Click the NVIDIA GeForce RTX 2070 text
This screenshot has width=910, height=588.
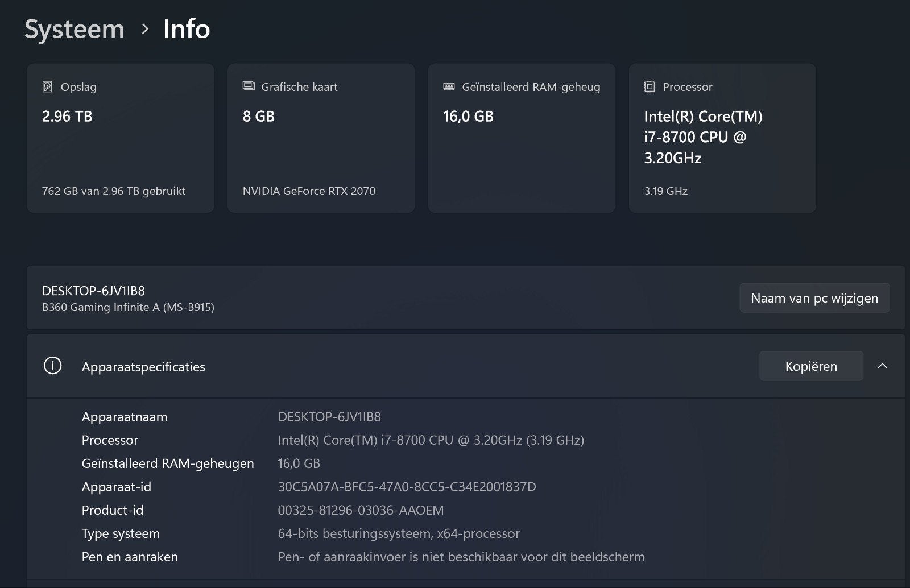coord(309,191)
